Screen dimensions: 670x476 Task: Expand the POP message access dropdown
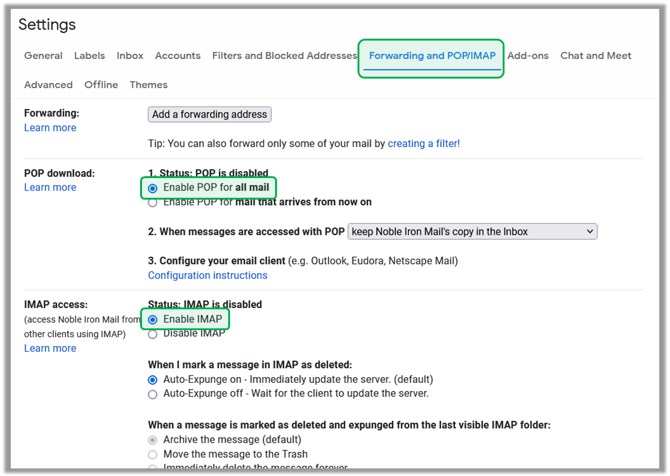point(472,231)
